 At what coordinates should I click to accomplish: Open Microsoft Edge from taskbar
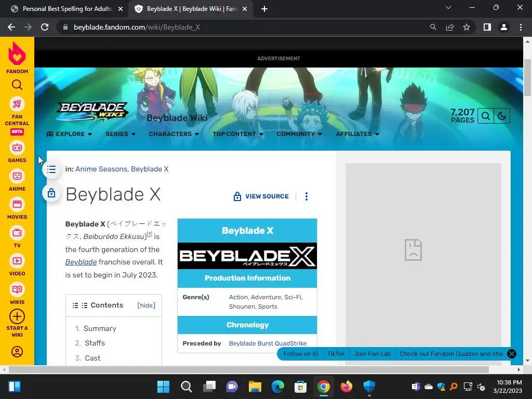click(x=277, y=387)
